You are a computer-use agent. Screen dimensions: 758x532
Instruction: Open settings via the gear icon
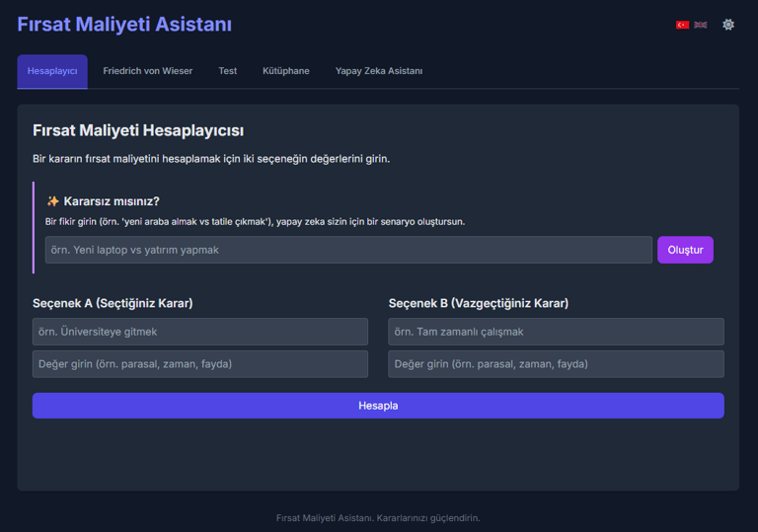pos(728,24)
